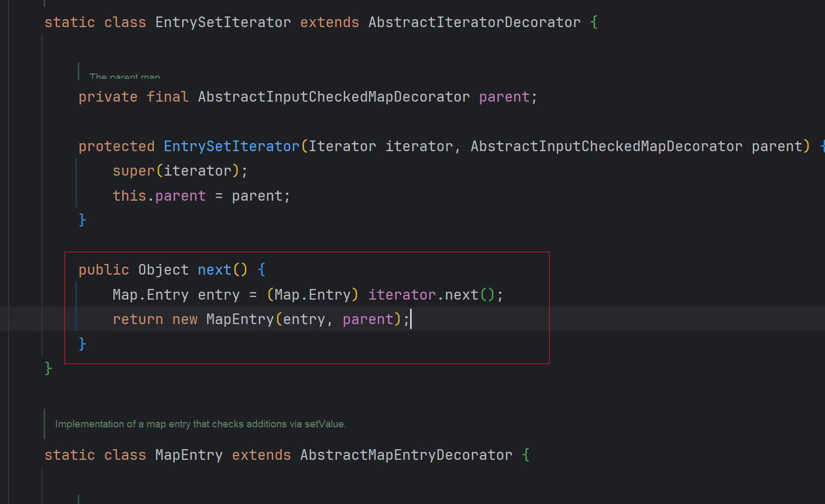Screen dimensions: 825x504
Task: Click the 'this' keyword in the constructor
Action: 129,196
